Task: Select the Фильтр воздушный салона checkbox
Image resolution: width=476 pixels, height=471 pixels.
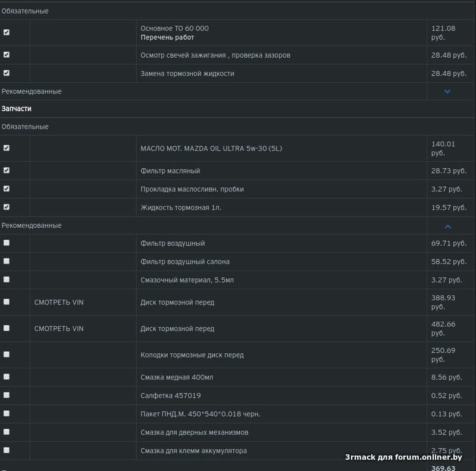Action: tap(7, 261)
